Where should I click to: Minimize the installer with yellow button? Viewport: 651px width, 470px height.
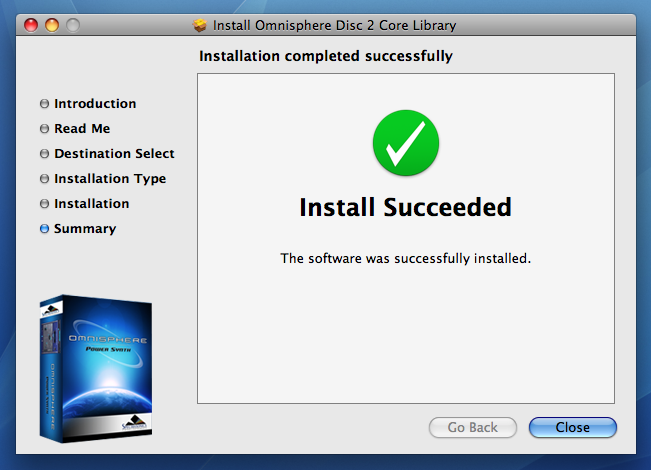pyautogui.click(x=52, y=23)
